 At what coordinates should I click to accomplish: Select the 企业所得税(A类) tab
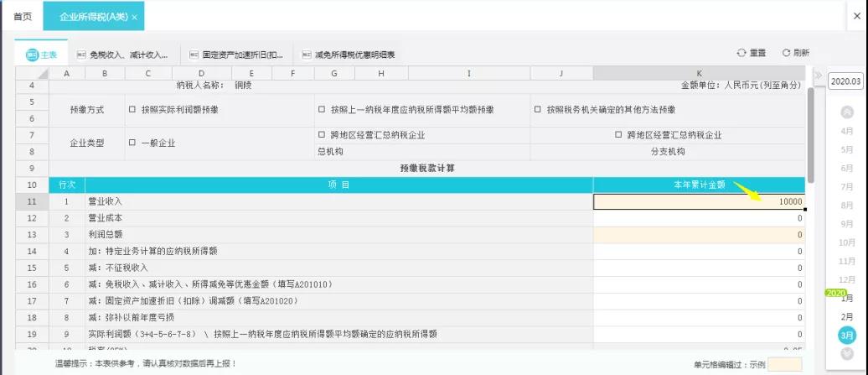94,17
